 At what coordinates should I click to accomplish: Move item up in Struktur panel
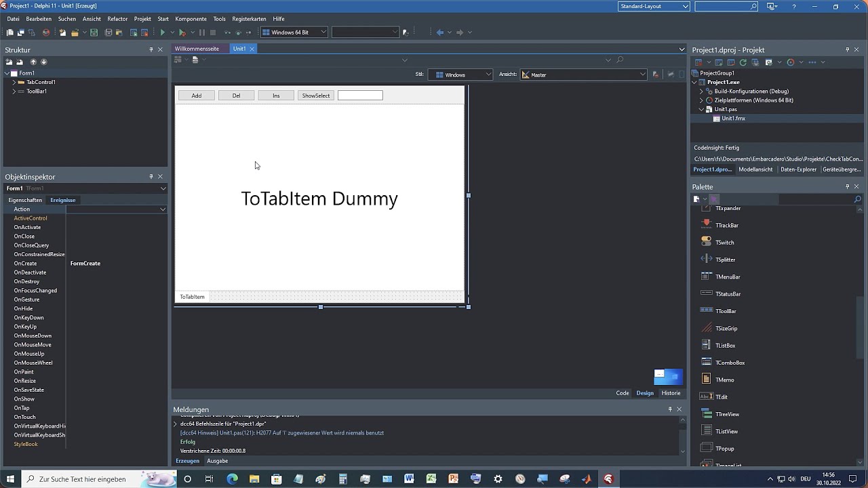pyautogui.click(x=33, y=62)
